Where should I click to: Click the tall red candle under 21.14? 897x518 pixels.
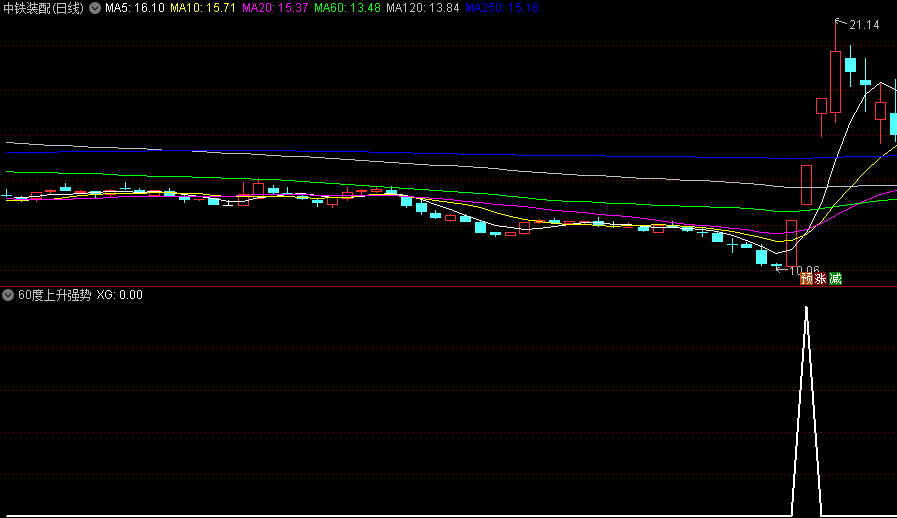(835, 81)
